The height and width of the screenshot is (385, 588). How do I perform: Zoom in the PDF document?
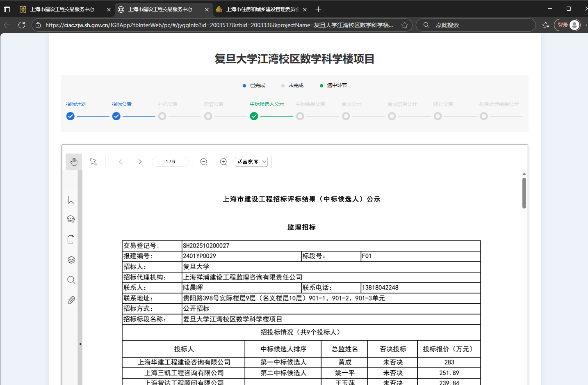(223, 162)
